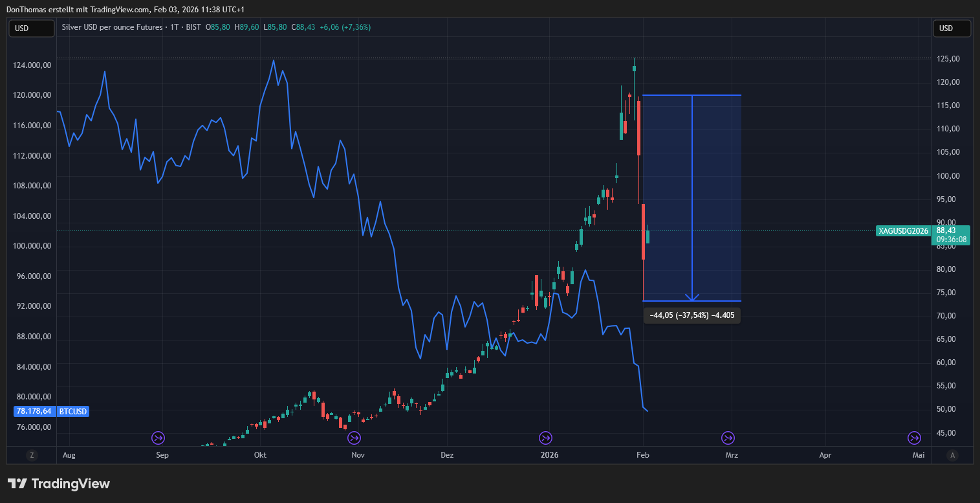Image resolution: width=980 pixels, height=503 pixels.
Task: Click the Nov label on time axis
Action: point(358,455)
